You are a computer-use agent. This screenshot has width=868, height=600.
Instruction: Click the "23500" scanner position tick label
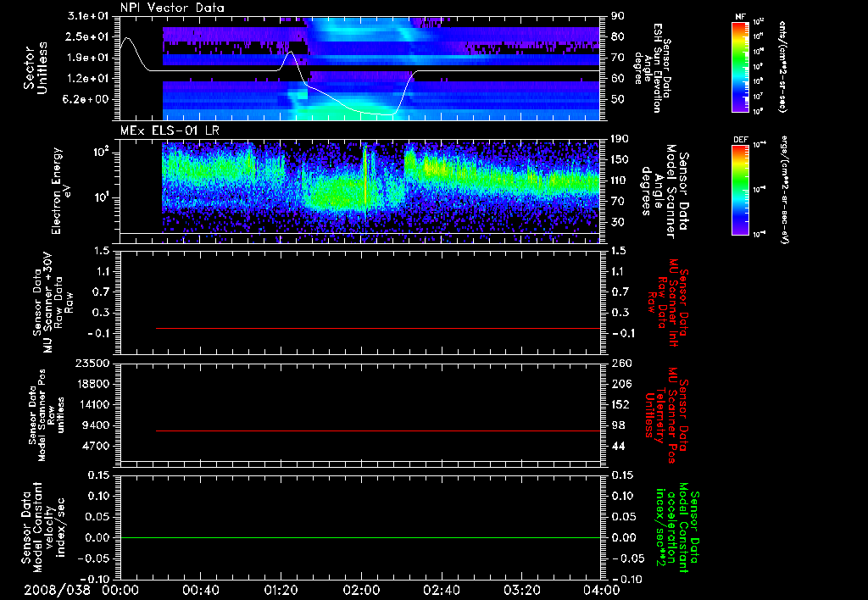tap(93, 364)
